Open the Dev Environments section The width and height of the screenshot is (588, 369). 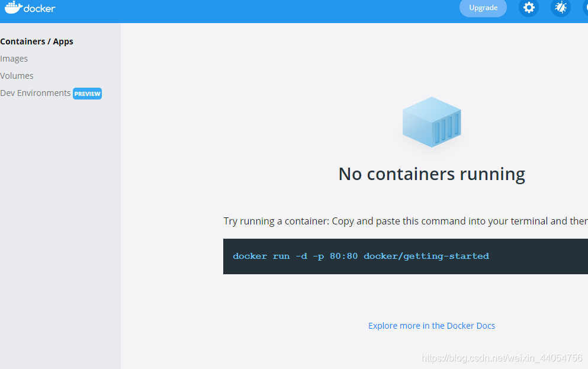[36, 93]
